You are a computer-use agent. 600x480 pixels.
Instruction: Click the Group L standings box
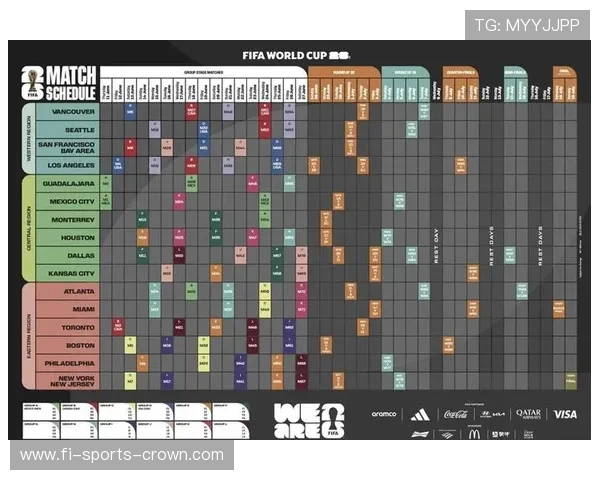click(x=231, y=430)
